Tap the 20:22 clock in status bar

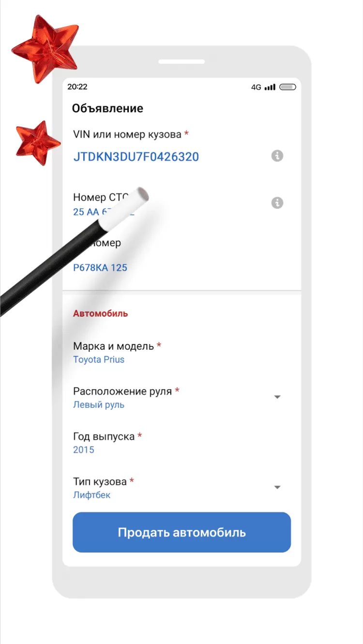tap(77, 87)
